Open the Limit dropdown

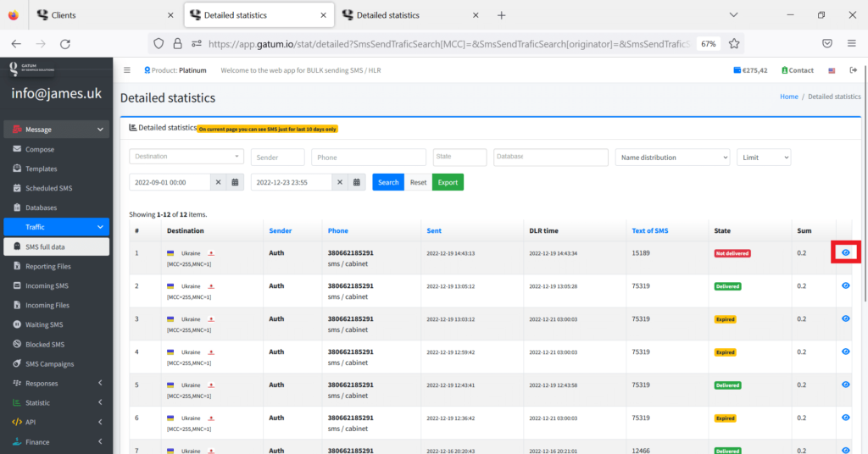[763, 158]
